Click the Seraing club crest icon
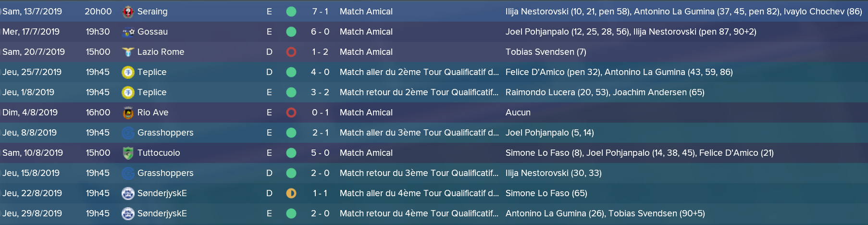Screen dimensions: 868x225 click(128, 12)
